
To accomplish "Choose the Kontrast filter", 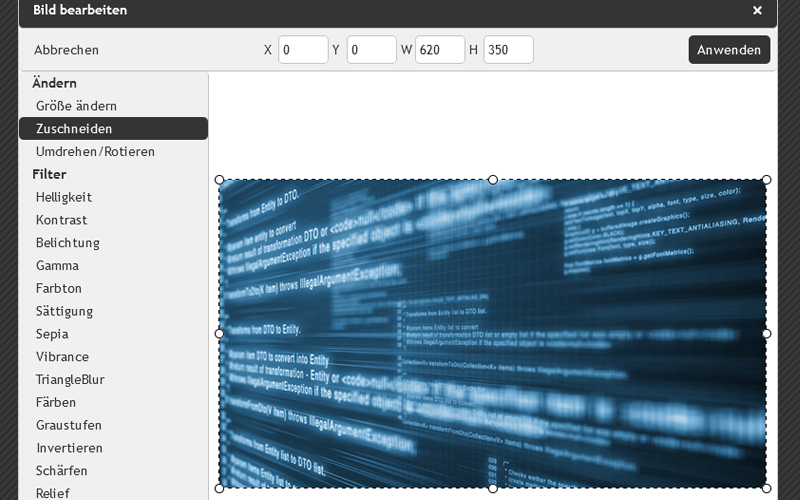I will coord(61,220).
